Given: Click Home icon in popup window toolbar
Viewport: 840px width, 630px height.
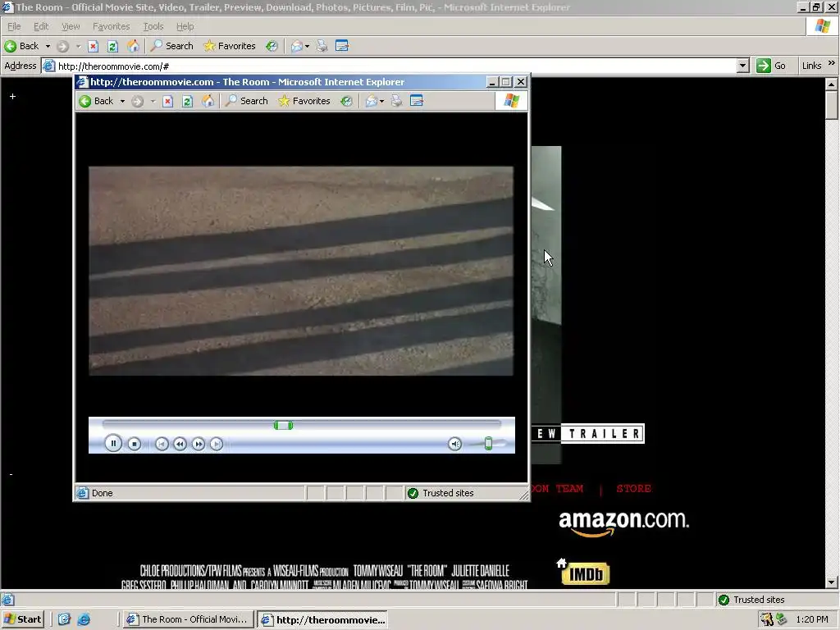Looking at the screenshot, I should click(208, 101).
